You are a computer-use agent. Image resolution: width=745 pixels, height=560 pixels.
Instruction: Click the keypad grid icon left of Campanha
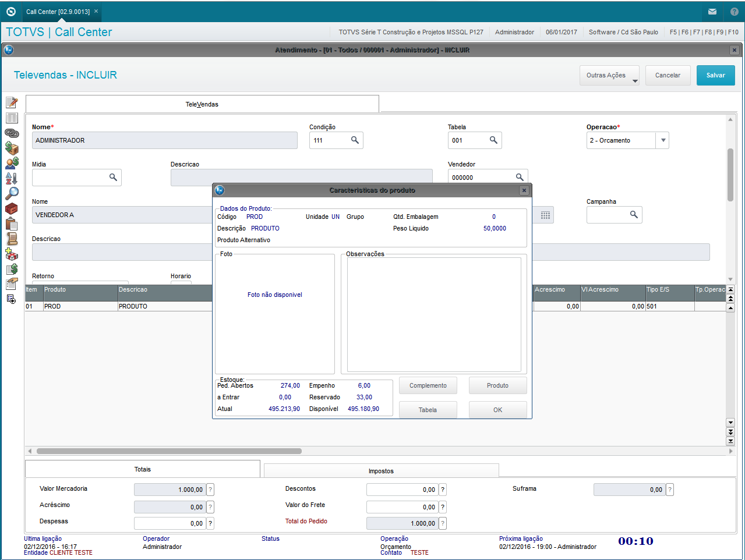(545, 215)
